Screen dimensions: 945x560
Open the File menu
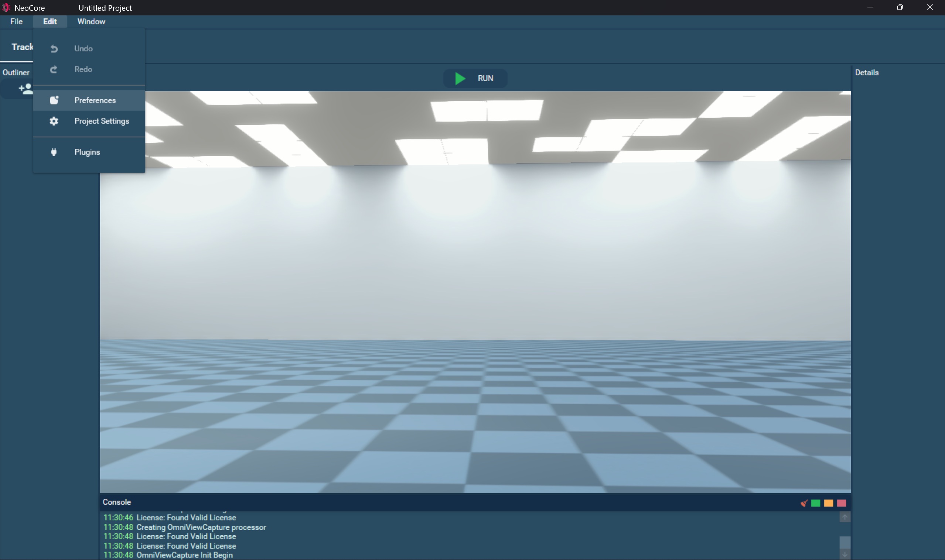(16, 21)
